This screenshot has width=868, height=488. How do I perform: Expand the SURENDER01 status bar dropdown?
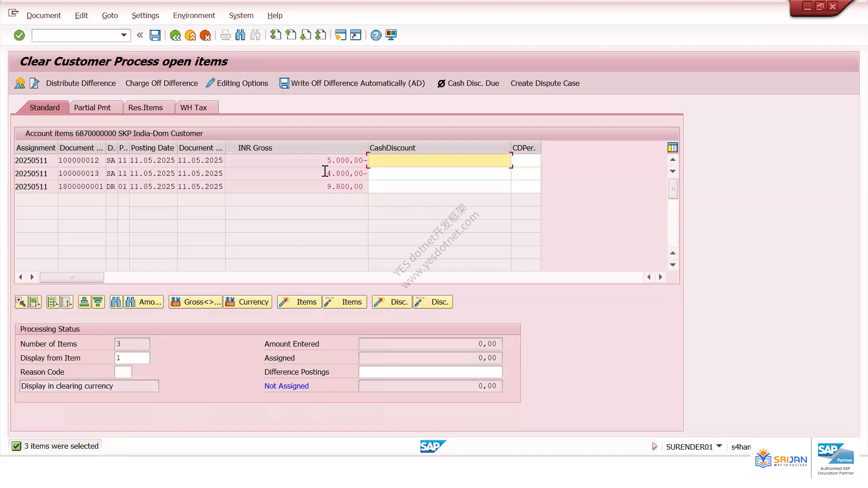(719, 446)
